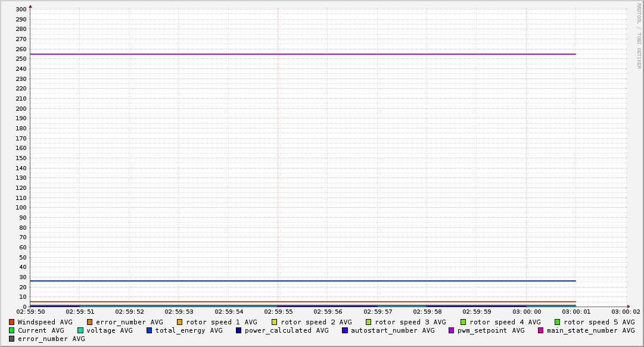644x347 pixels.
Task: Click the blue line near value 26
Action: coord(298,281)
